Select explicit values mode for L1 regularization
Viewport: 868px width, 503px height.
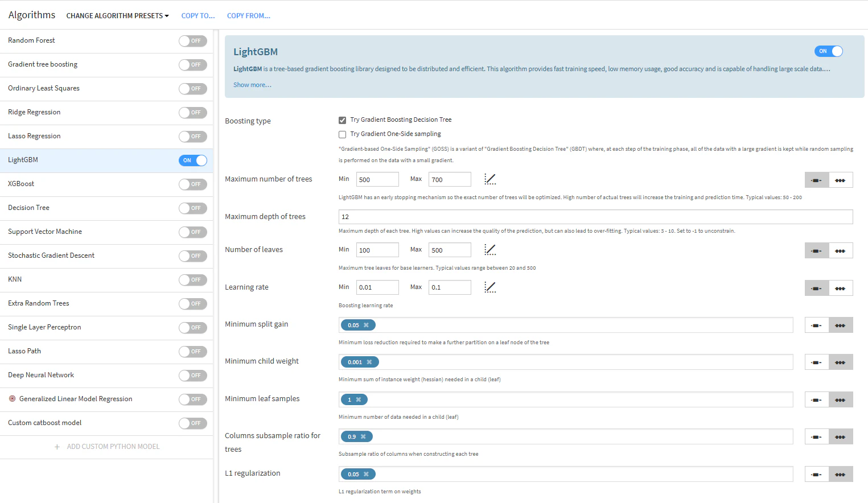[841, 474]
